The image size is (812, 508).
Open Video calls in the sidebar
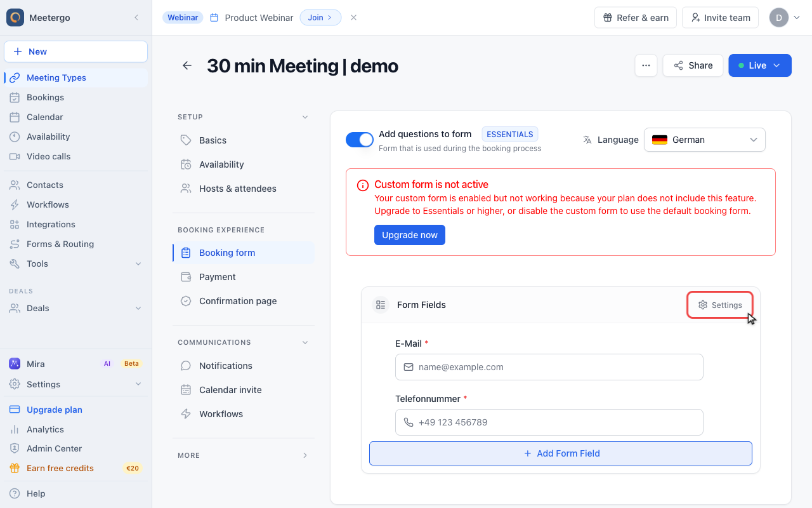[76, 156]
